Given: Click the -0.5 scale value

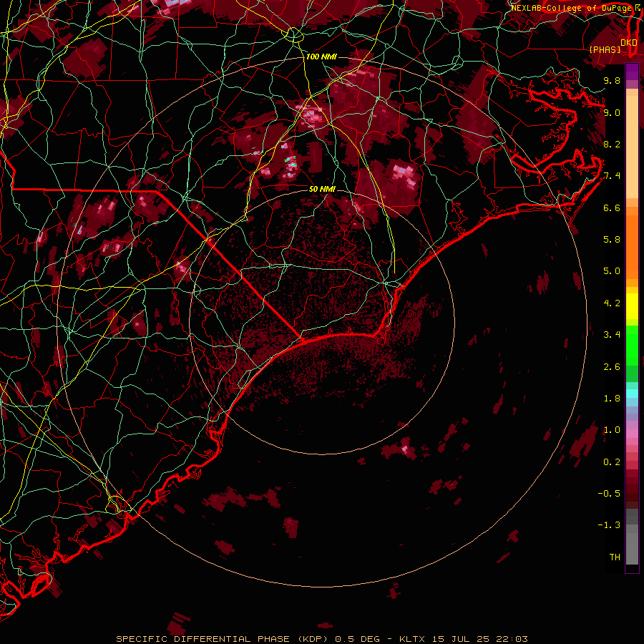Looking at the screenshot, I should pos(609,493).
